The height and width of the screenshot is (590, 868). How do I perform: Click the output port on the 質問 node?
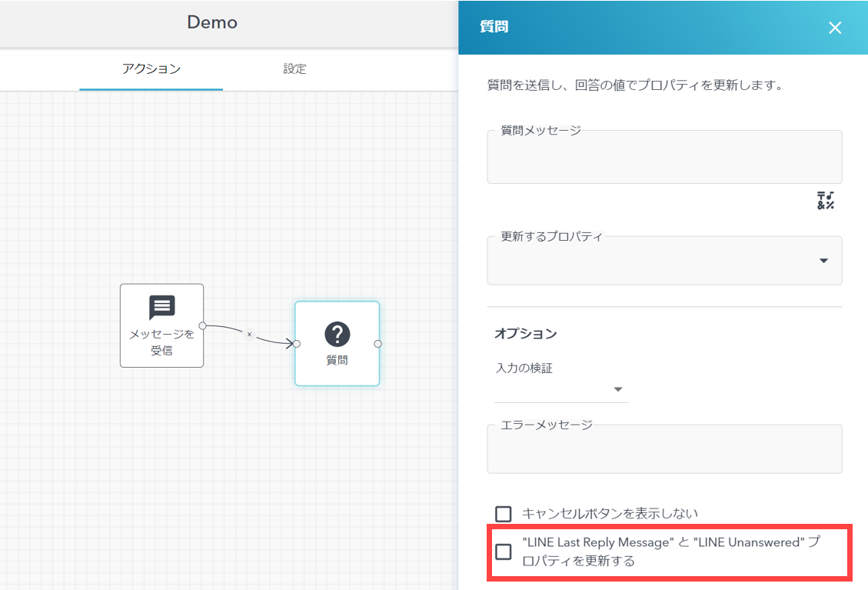click(377, 344)
